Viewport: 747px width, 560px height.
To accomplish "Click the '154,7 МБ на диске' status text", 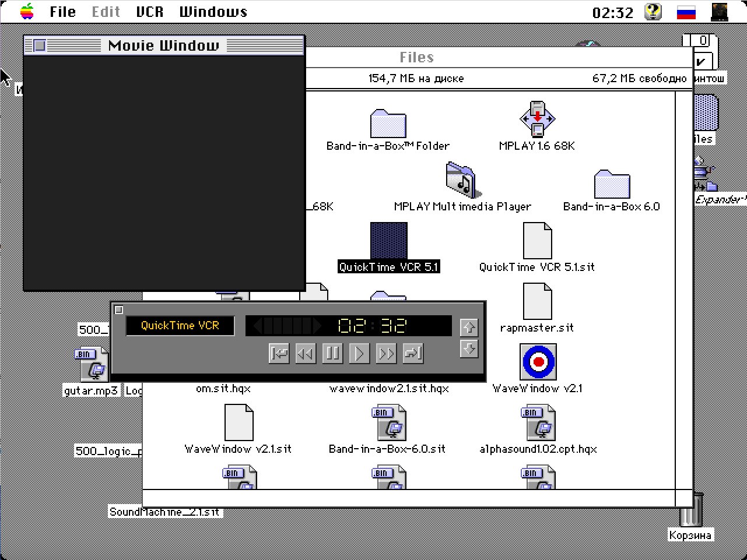I will click(x=416, y=79).
